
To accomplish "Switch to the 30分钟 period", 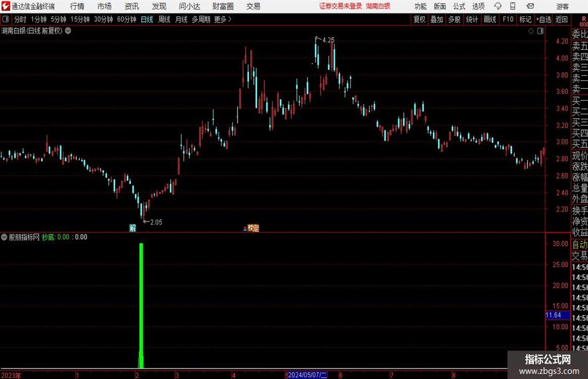I will point(103,19).
